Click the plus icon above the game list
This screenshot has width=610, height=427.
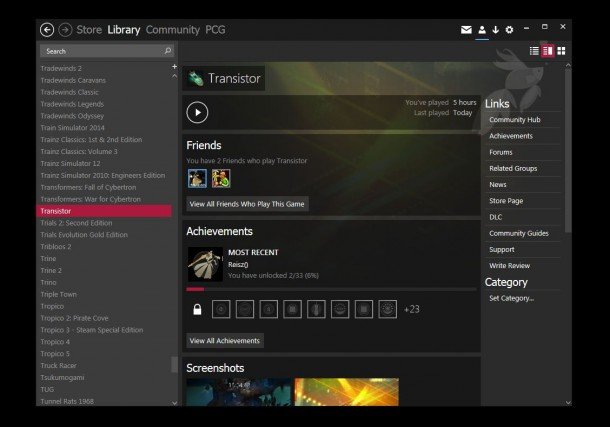[x=174, y=66]
